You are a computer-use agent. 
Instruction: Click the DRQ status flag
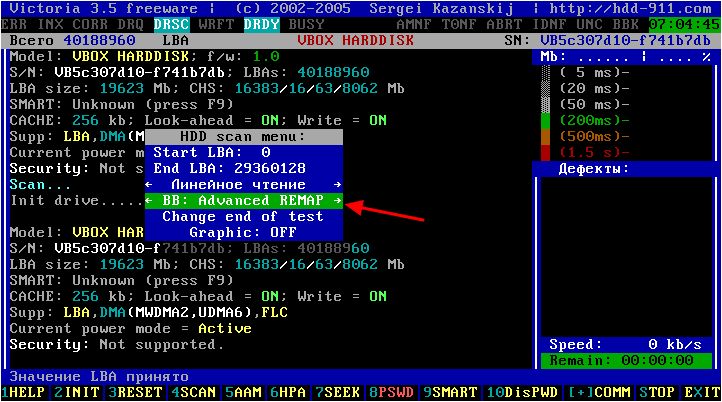(131, 24)
